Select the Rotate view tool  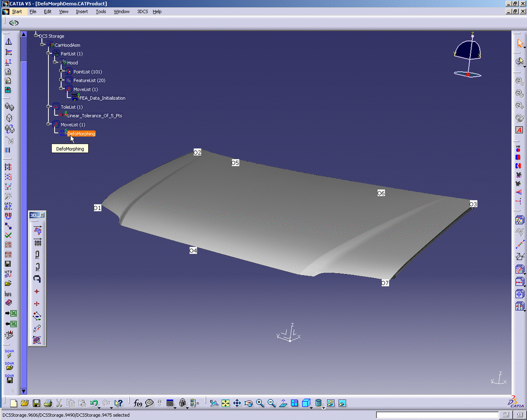pyautogui.click(x=248, y=403)
